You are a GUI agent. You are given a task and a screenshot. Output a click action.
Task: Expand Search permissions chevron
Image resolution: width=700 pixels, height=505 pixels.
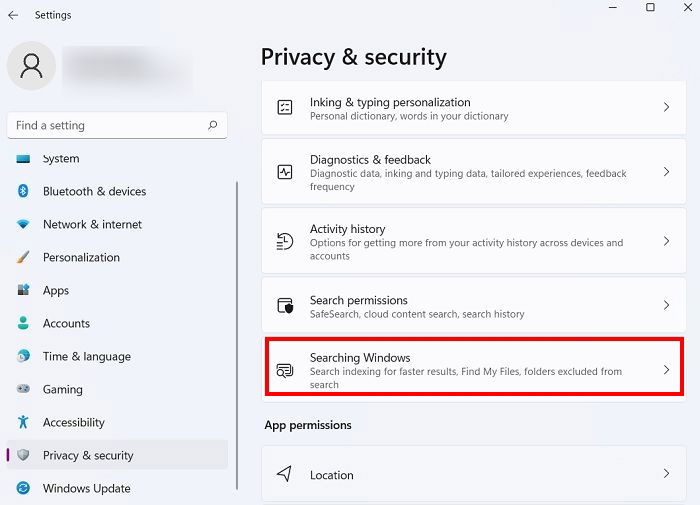(x=666, y=305)
